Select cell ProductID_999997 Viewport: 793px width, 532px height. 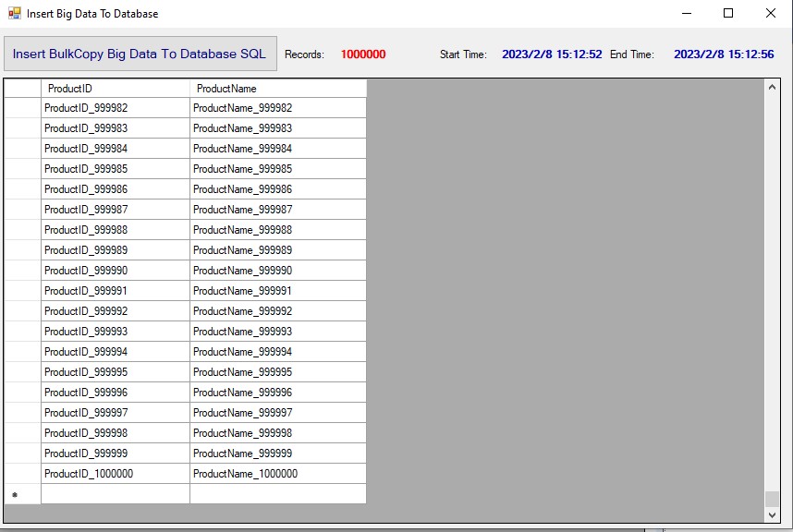[116, 413]
